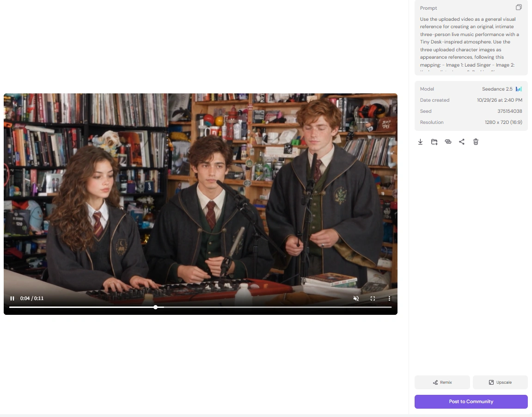Click the Prompt heading label

[428, 8]
